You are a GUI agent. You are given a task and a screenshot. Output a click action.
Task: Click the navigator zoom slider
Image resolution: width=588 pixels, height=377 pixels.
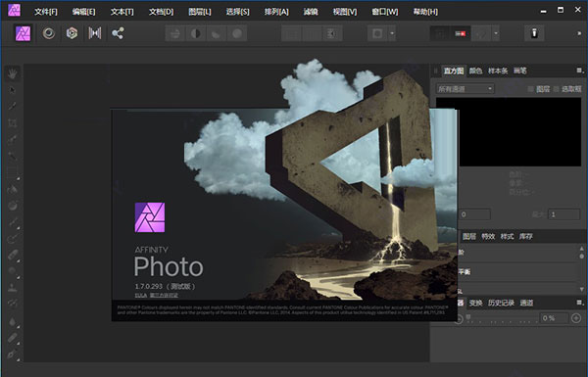[x=503, y=319]
